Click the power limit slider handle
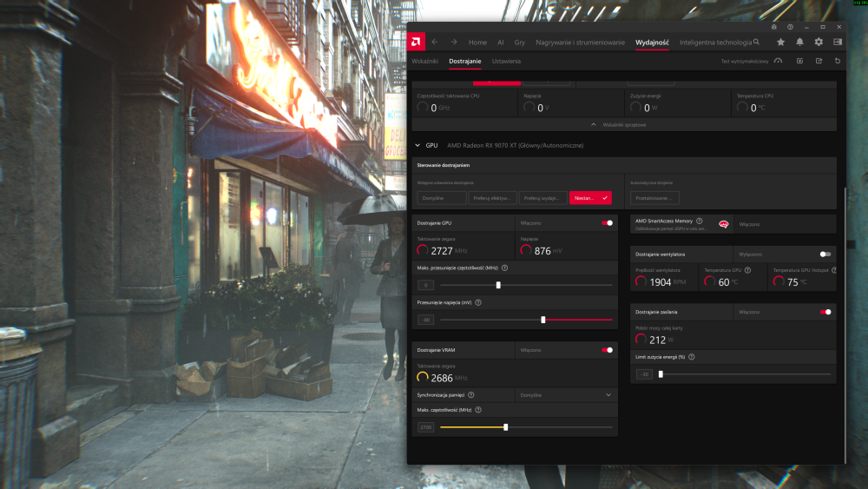The image size is (868, 489). (x=661, y=374)
